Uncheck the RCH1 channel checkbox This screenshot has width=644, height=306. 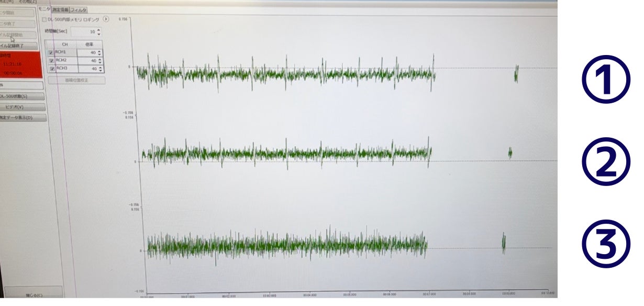[51, 53]
